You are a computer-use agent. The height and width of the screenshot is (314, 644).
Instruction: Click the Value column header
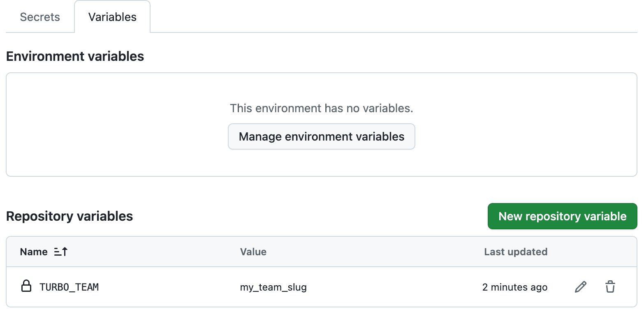tap(253, 252)
